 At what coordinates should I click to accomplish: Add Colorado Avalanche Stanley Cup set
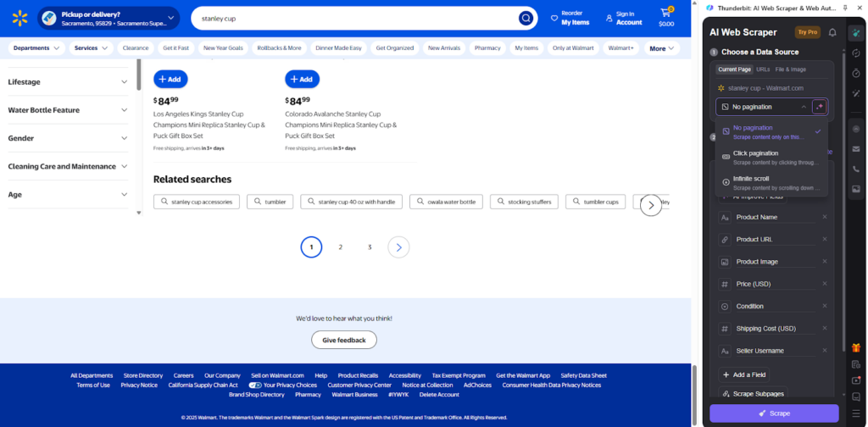(303, 79)
